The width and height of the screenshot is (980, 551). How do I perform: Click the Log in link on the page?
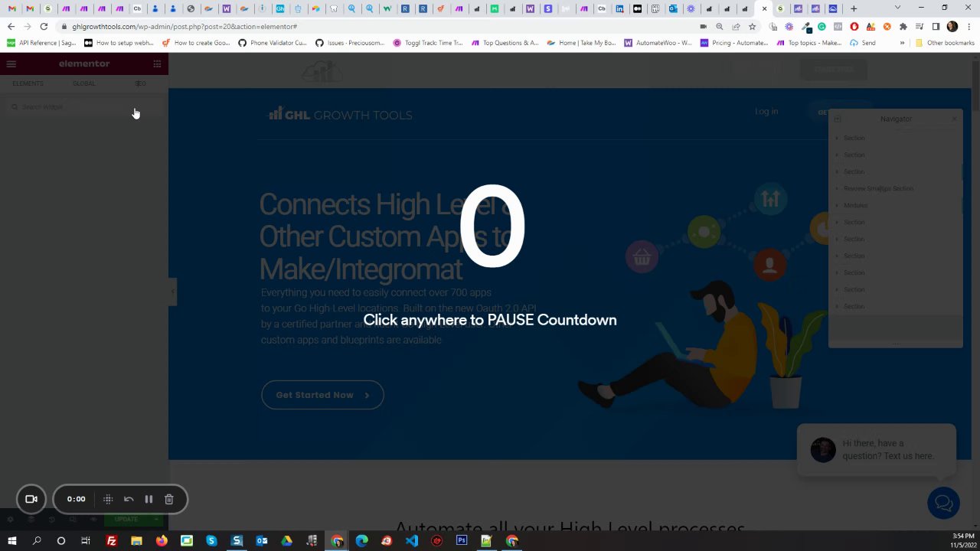[766, 112]
